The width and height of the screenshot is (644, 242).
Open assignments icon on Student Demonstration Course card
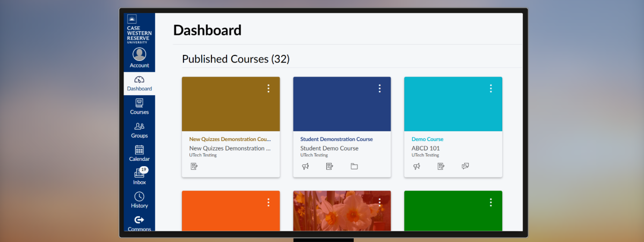tap(330, 166)
